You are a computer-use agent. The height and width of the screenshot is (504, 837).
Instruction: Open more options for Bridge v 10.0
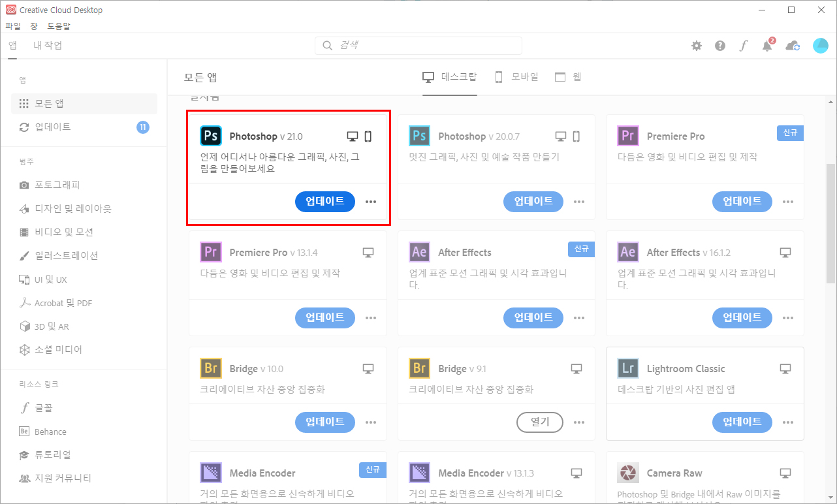(371, 422)
